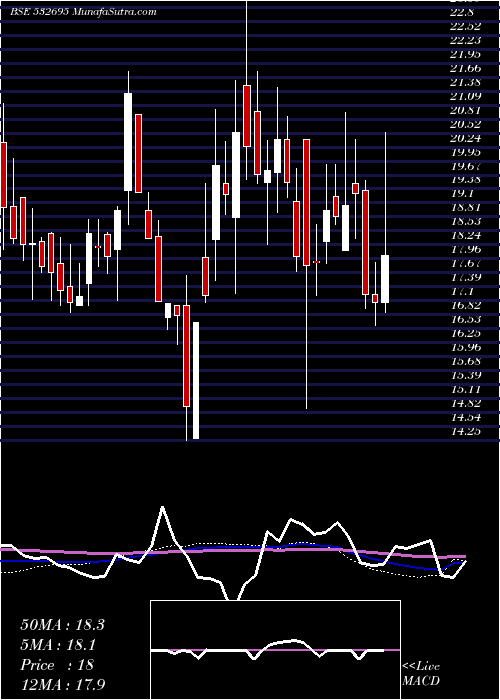Pick the 16.25 axis value
The height and width of the screenshot is (700, 500).
pyautogui.click(x=466, y=333)
